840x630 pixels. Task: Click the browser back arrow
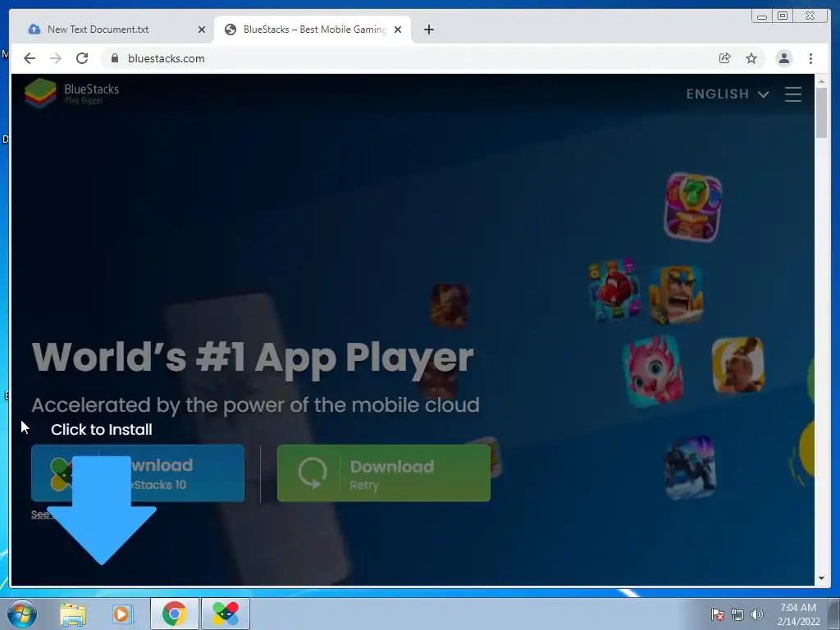coord(30,58)
